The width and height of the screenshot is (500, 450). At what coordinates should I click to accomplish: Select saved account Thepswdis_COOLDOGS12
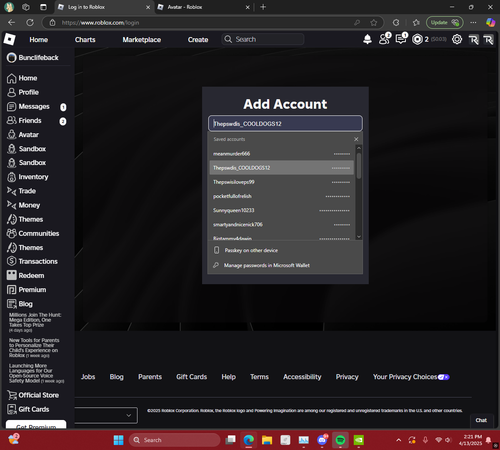pos(282,168)
